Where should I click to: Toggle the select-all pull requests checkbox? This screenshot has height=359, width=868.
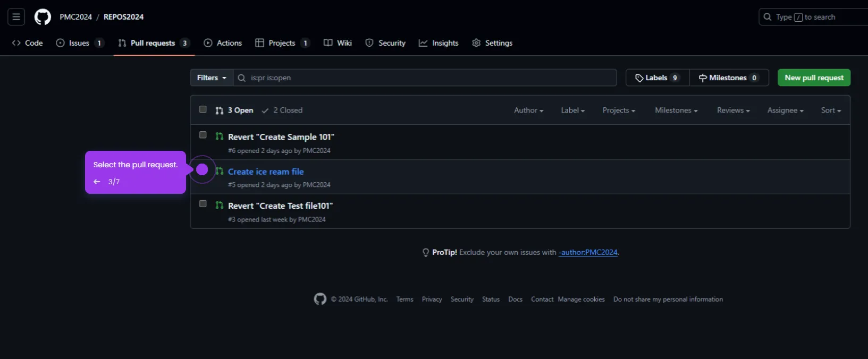pyautogui.click(x=203, y=109)
